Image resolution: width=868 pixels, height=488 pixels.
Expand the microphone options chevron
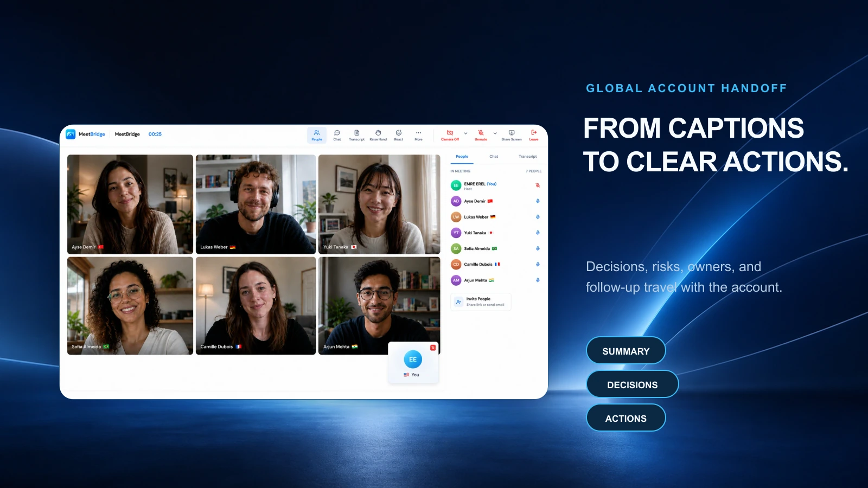pyautogui.click(x=495, y=133)
